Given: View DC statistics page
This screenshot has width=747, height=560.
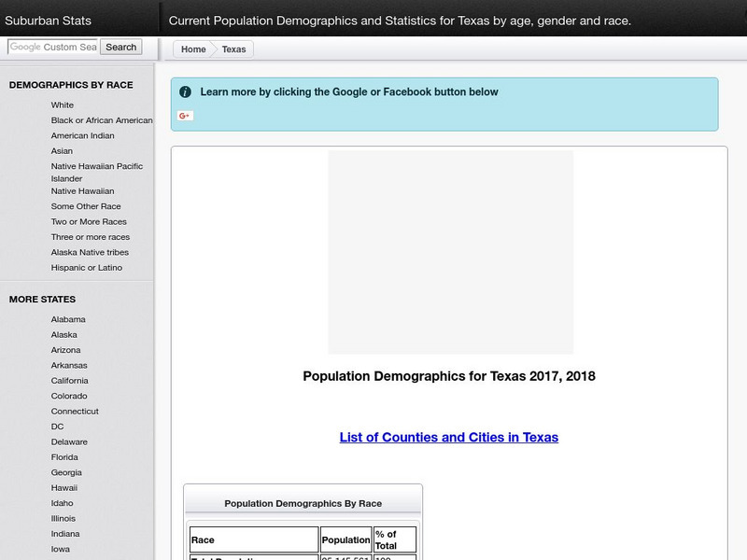Looking at the screenshot, I should coord(56,427).
